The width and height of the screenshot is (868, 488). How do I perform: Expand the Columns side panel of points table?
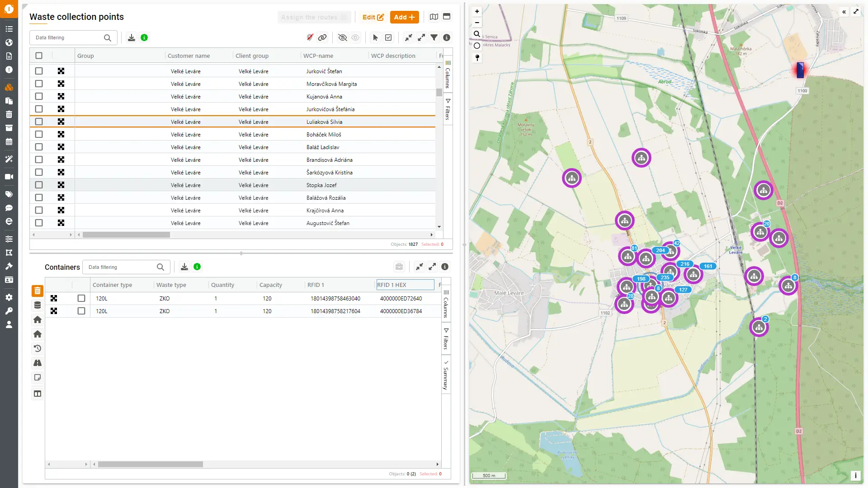coord(448,75)
